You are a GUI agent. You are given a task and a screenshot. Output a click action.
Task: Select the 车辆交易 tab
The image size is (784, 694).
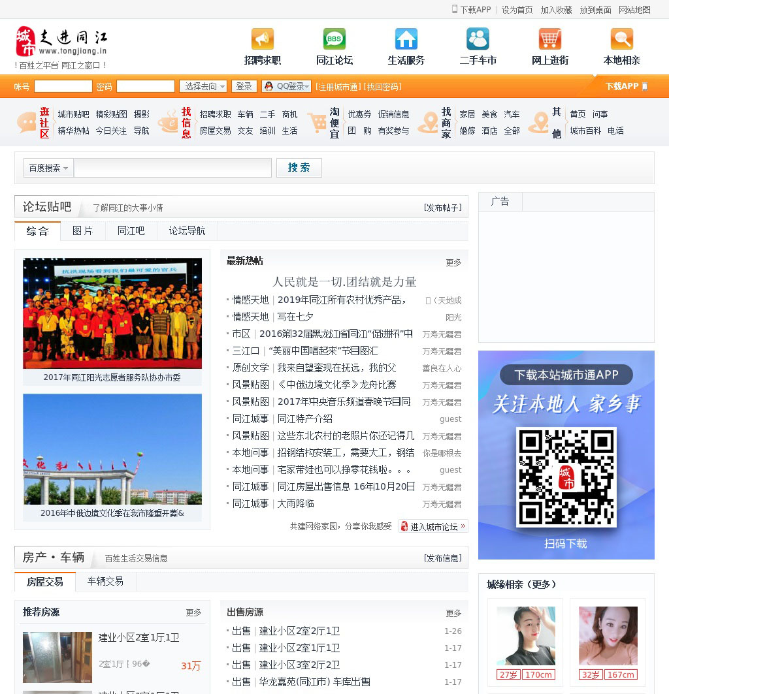click(x=105, y=581)
